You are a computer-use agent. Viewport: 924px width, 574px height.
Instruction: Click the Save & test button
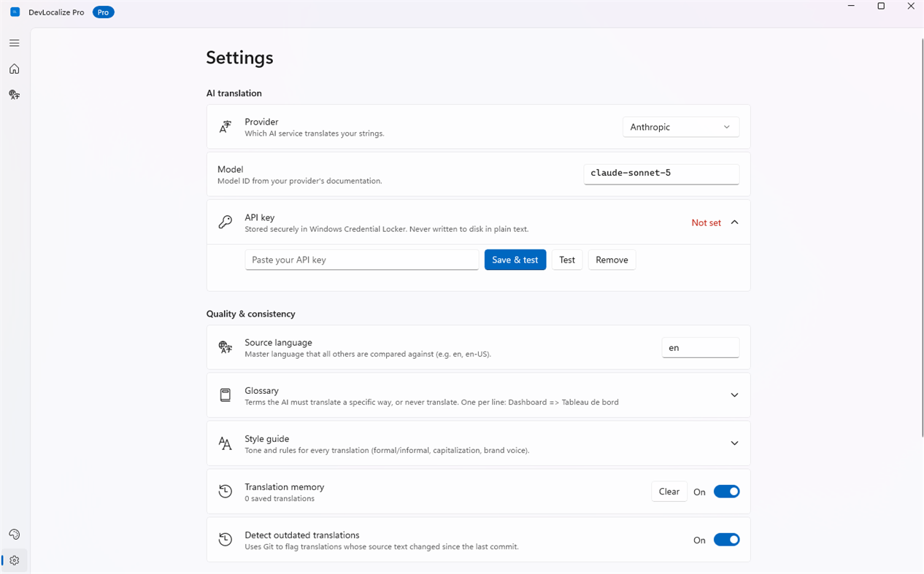click(x=515, y=260)
